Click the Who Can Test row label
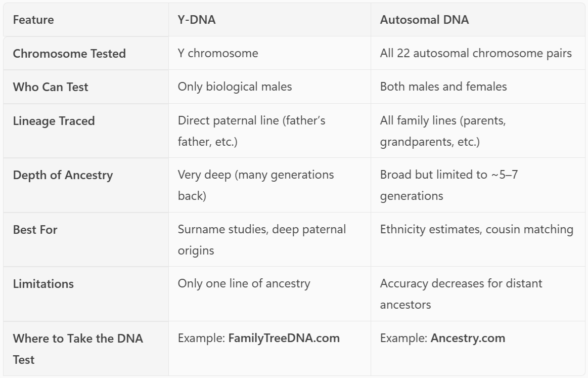Viewport: 588px width, 378px height. (51, 87)
